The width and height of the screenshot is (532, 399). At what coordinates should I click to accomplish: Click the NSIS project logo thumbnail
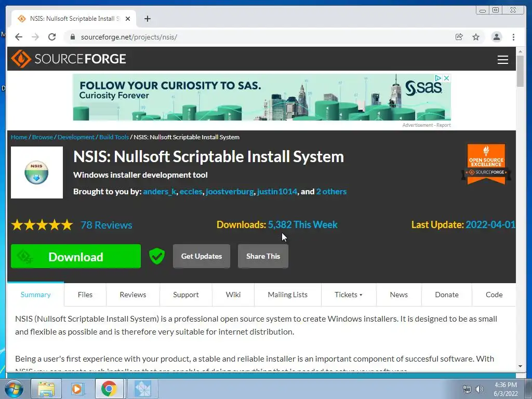(x=37, y=172)
